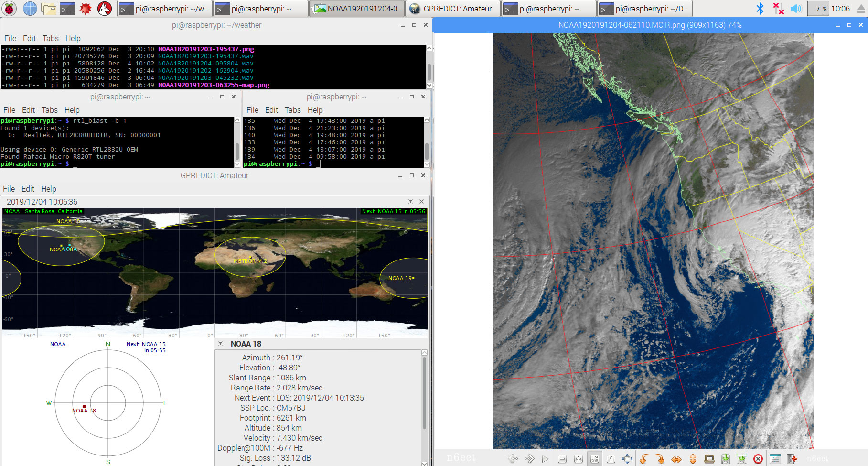Save image as new file
The width and height of the screenshot is (868, 466).
coord(742,459)
